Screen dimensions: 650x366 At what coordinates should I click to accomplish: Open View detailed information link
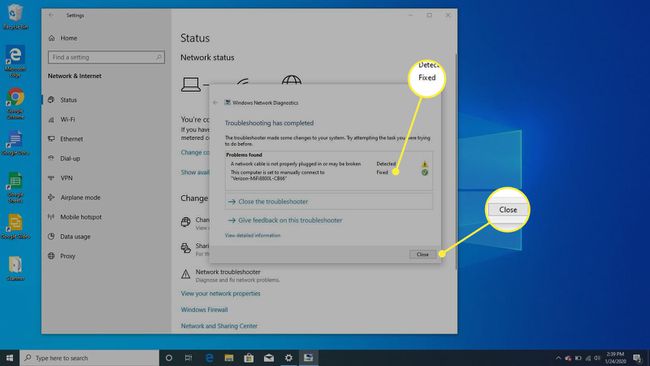(252, 235)
